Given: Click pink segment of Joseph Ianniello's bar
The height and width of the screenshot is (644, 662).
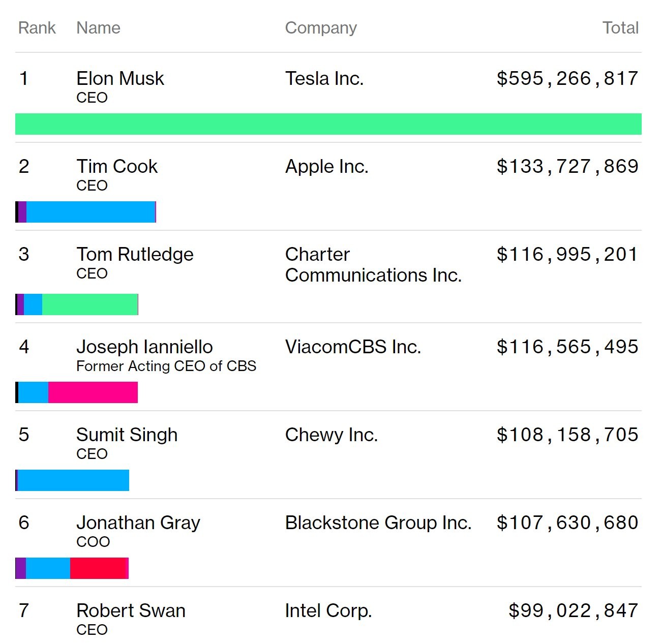Looking at the screenshot, I should [x=93, y=392].
